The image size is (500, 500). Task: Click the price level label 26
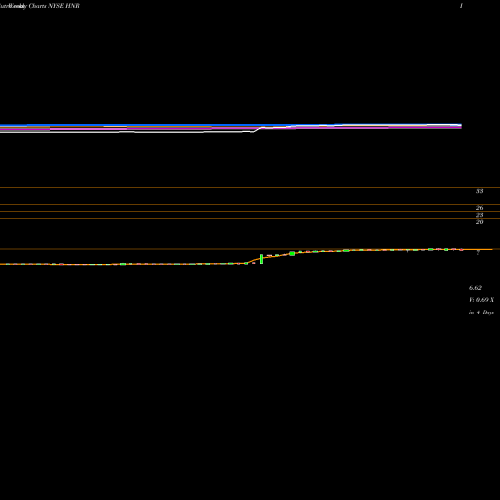[479, 208]
